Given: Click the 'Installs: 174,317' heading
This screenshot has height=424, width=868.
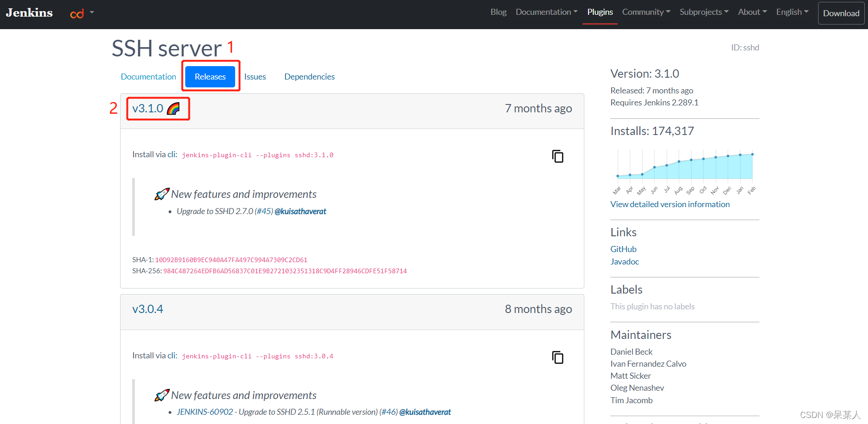Looking at the screenshot, I should (x=652, y=131).
